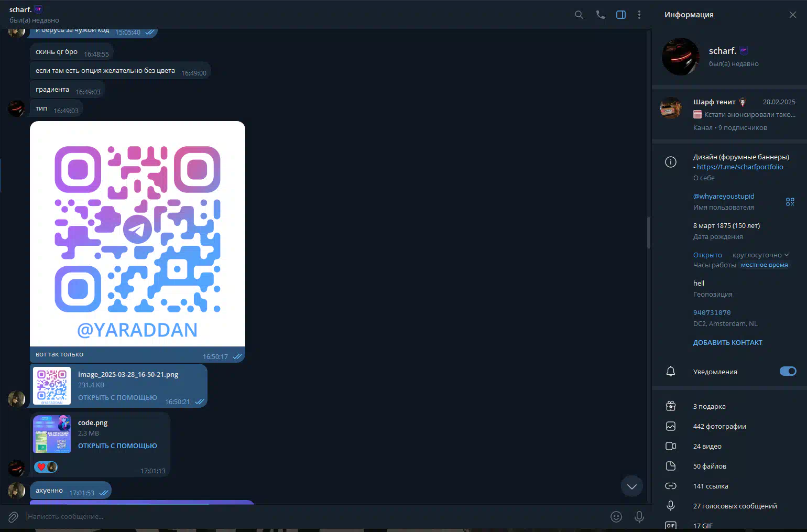Toggle the Уведомления switch

[x=788, y=371]
